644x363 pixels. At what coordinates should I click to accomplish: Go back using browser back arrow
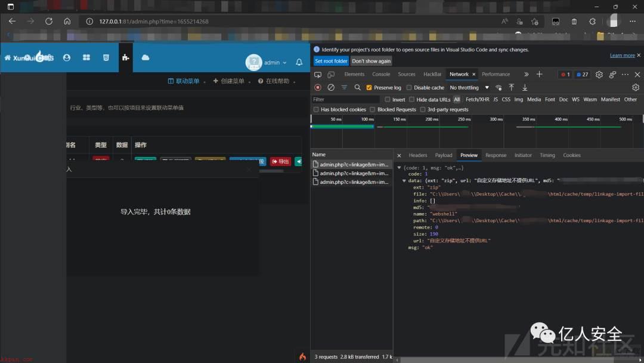pyautogui.click(x=13, y=21)
